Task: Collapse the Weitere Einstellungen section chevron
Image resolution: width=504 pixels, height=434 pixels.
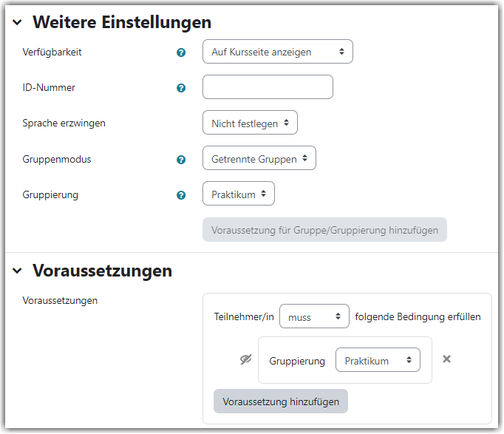Action: coord(17,22)
